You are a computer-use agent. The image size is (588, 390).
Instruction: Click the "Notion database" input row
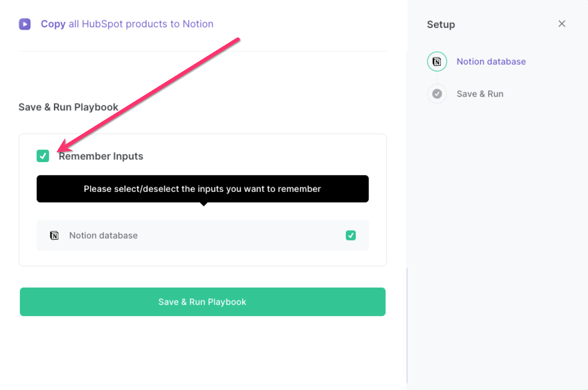(x=202, y=236)
